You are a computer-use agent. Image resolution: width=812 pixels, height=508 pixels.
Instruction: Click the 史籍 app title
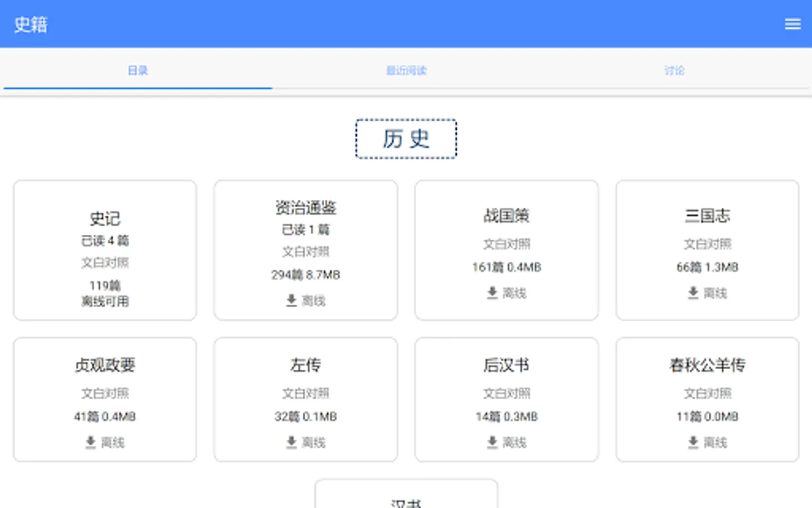[30, 24]
